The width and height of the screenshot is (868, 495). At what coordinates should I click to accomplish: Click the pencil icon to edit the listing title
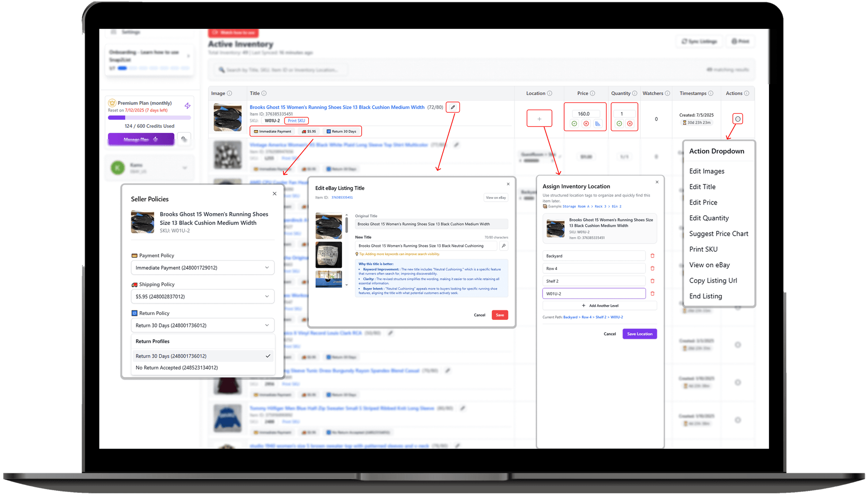tap(453, 107)
